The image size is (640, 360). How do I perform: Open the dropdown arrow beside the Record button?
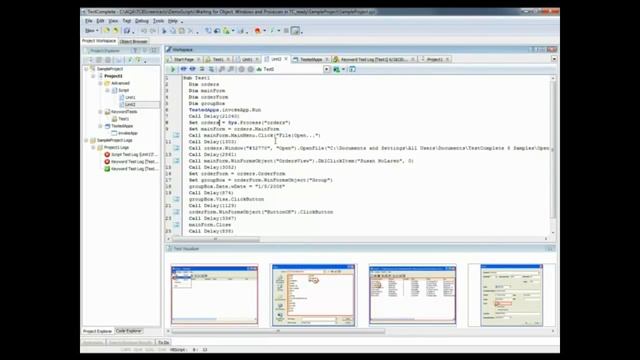pos(264,31)
